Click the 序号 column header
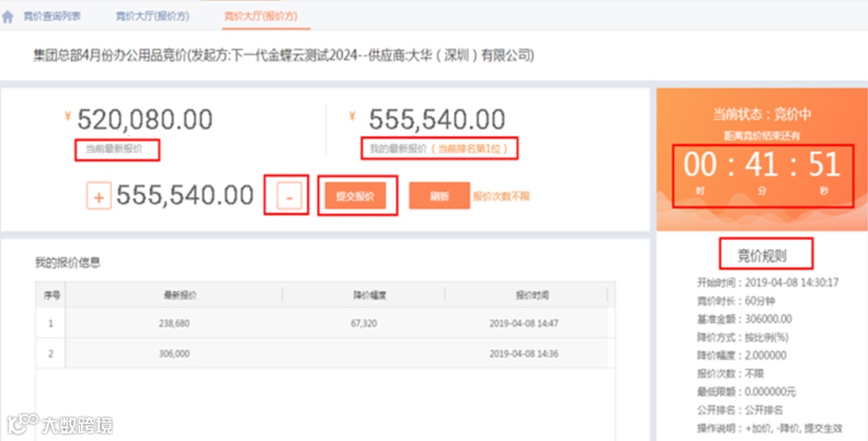 click(52, 295)
